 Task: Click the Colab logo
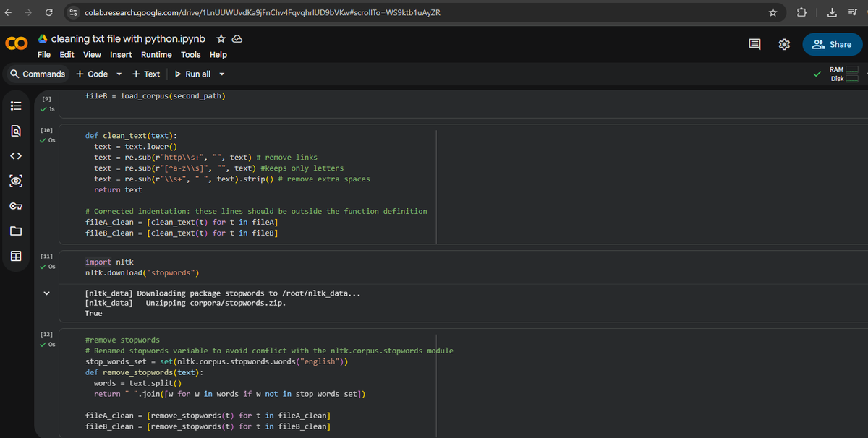[16, 45]
